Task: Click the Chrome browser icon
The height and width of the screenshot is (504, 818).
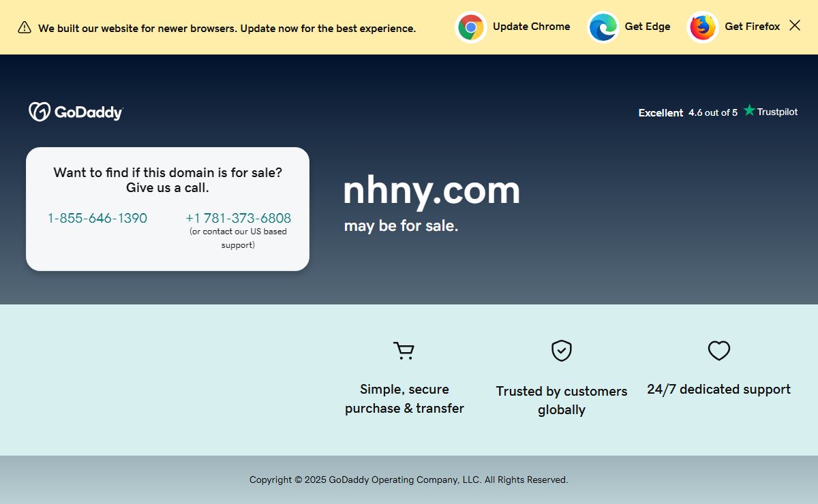Action: click(471, 27)
